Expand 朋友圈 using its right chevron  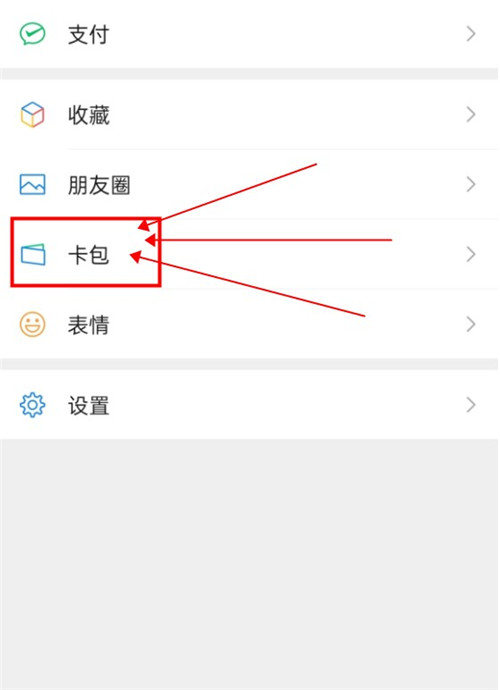coord(471,184)
